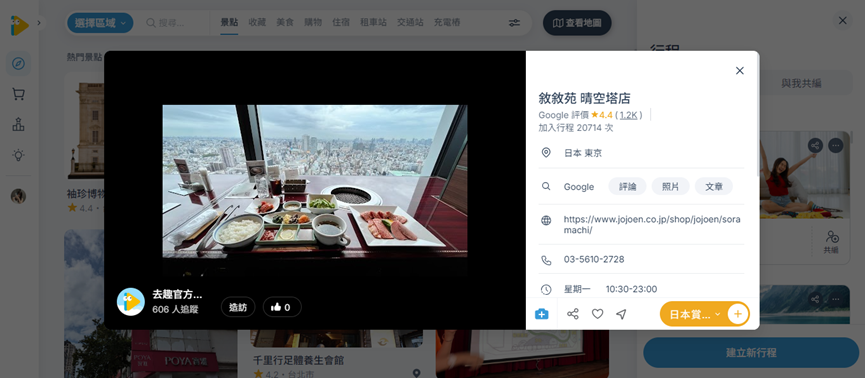The width and height of the screenshot is (865, 378).
Task: Click the share icon in popup footer
Action: (573, 314)
